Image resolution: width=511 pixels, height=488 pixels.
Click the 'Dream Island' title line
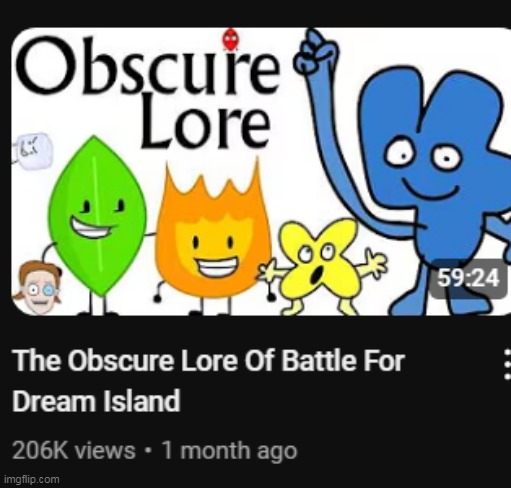pos(96,401)
